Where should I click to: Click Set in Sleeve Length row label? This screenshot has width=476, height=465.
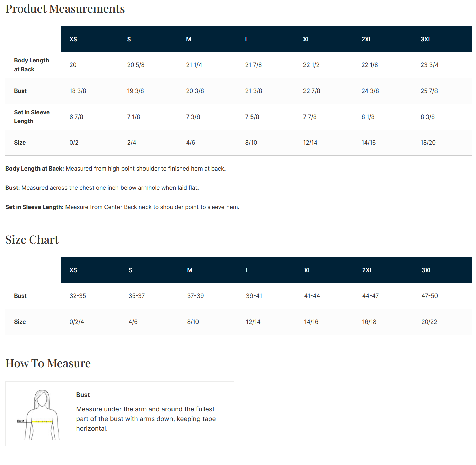pos(32,117)
